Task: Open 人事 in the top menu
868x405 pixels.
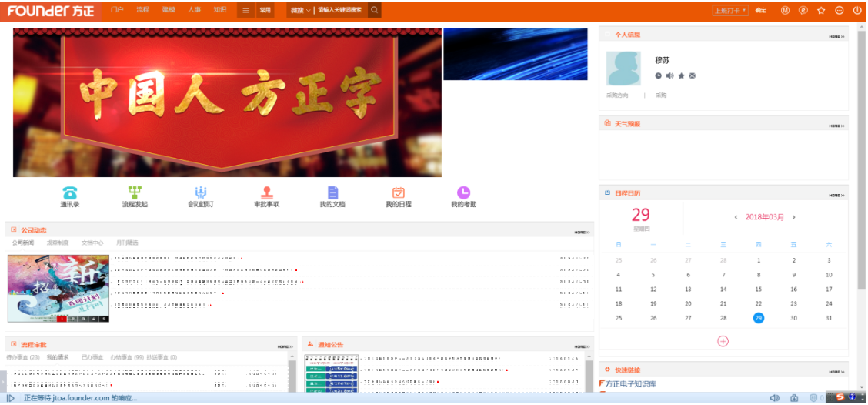Action: (195, 10)
